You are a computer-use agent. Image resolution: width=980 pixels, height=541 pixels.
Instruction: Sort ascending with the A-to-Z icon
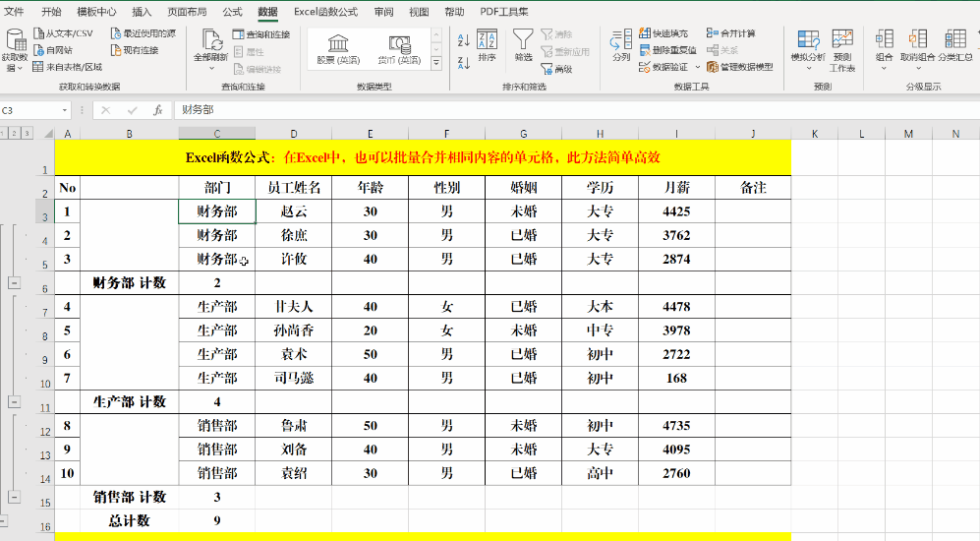(463, 40)
